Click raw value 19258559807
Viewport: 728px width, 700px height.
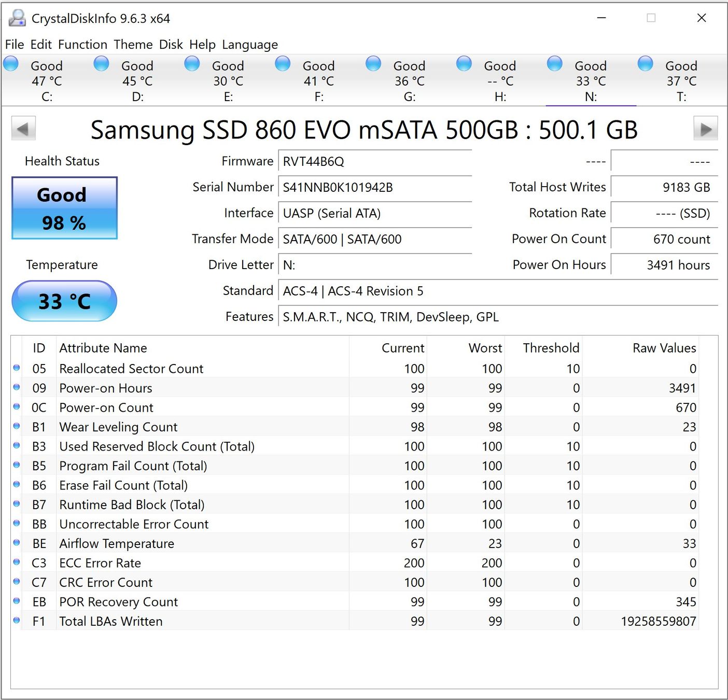[659, 621]
